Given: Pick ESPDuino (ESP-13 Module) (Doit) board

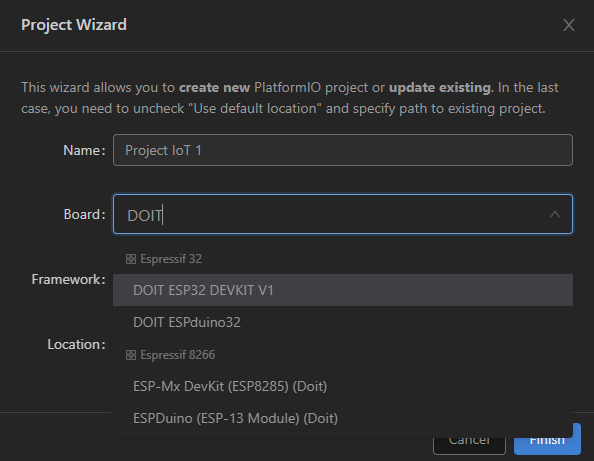Looking at the screenshot, I should 343,419.
